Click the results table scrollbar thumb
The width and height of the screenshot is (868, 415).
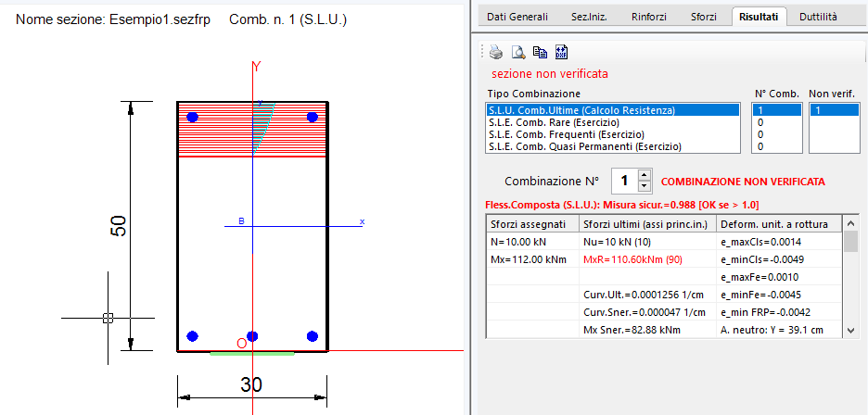850,241
